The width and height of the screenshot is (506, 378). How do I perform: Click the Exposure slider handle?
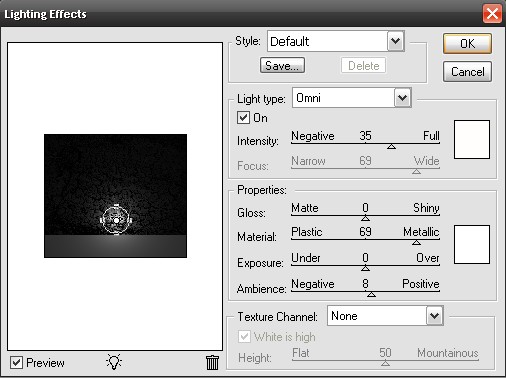[365, 268]
